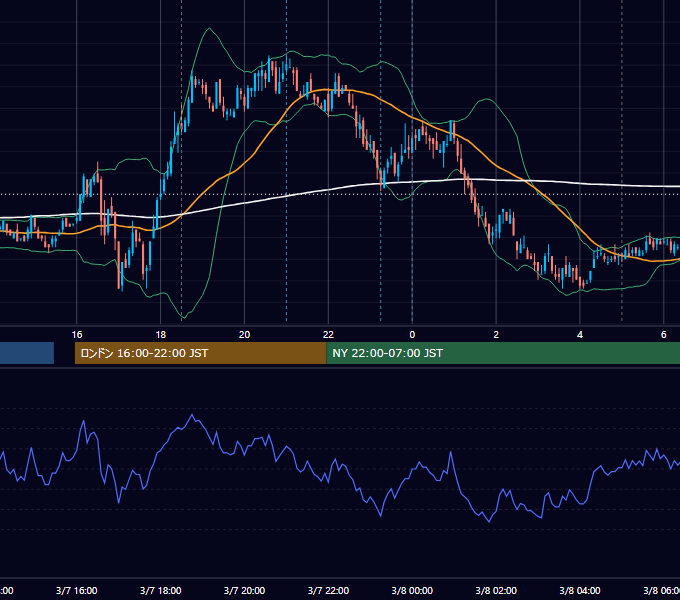Click the '22' hour label on the chart axis
Screen dimensions: 680x600
328,335
